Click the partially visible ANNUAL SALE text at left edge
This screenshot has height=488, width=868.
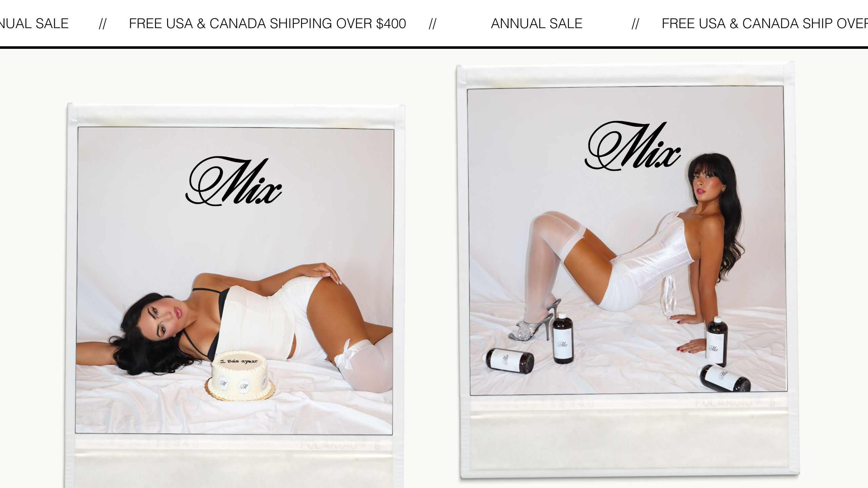tap(34, 24)
